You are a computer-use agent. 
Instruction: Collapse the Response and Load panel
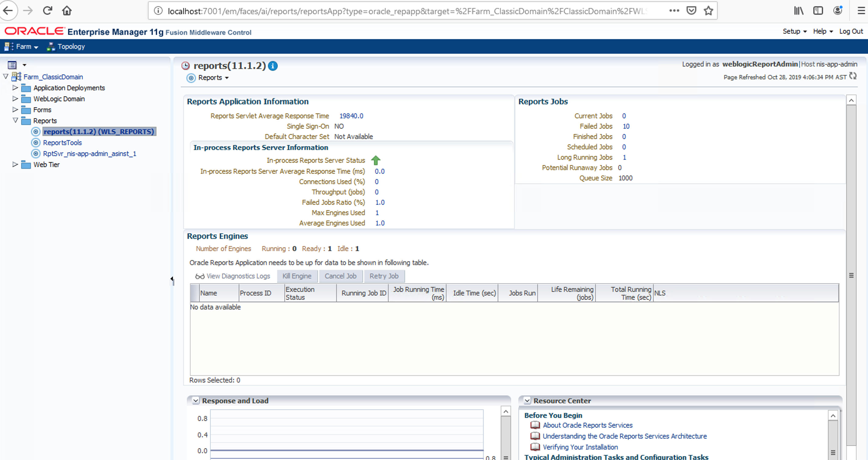[x=196, y=400]
